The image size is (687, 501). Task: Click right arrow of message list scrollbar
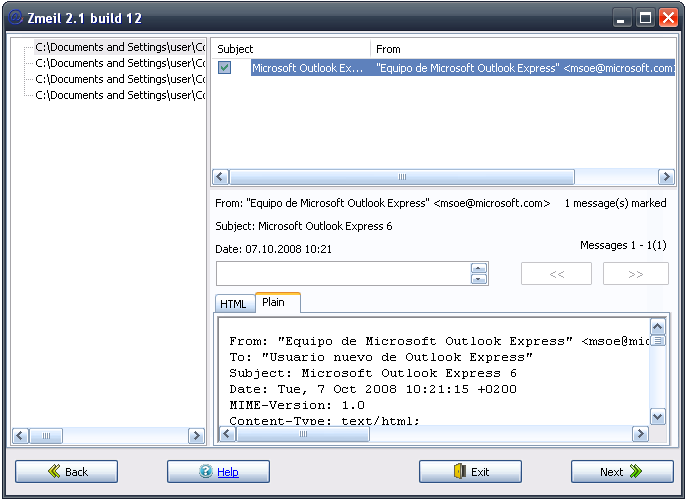coord(666,177)
